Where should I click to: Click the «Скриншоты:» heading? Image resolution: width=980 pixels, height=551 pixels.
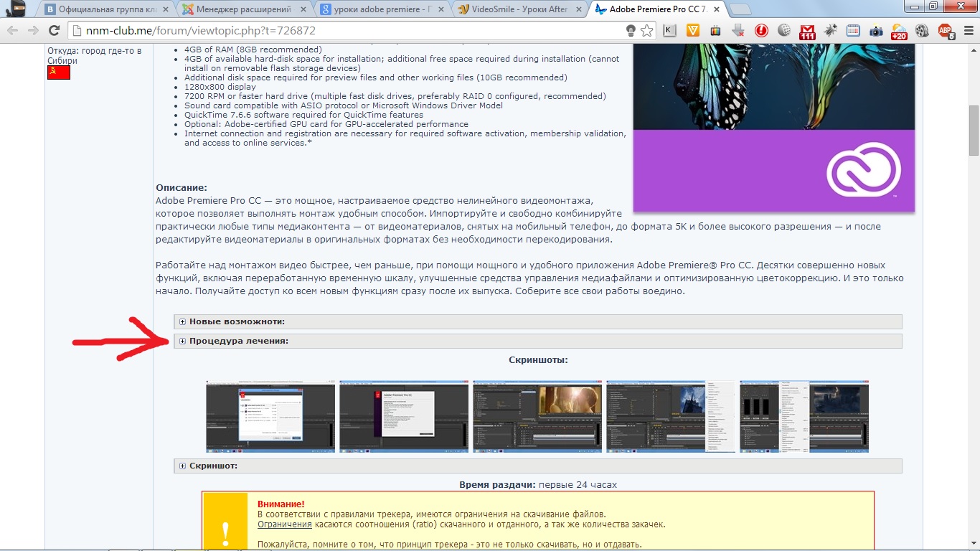(x=538, y=359)
